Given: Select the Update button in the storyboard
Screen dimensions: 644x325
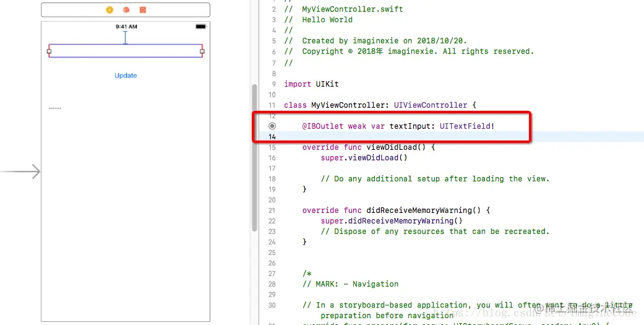Looking at the screenshot, I should click(x=126, y=76).
